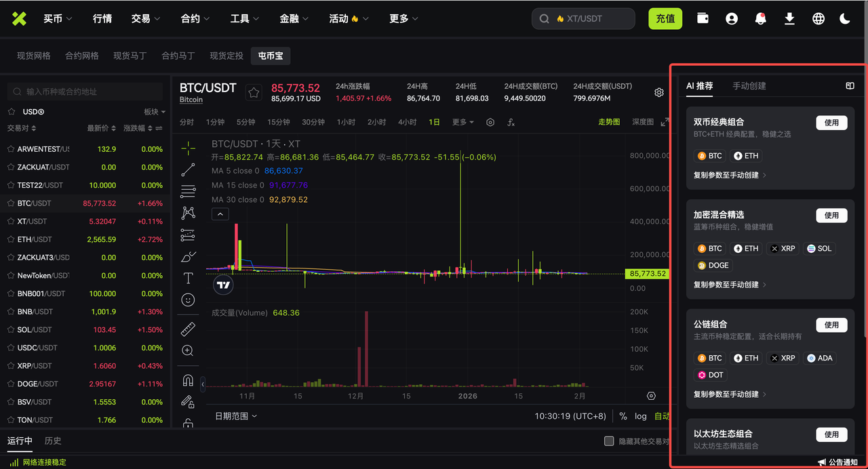868x469 pixels.
Task: Open the notifications bell icon
Action: coord(761,19)
